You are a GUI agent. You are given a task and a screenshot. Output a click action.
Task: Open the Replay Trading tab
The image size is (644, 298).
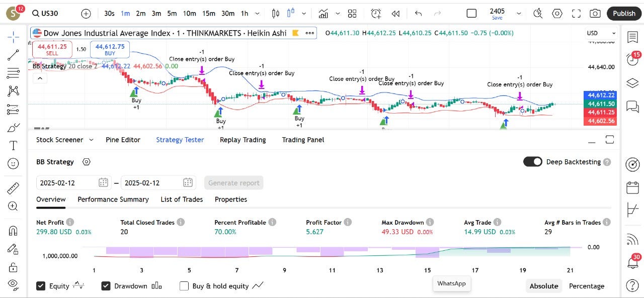243,140
